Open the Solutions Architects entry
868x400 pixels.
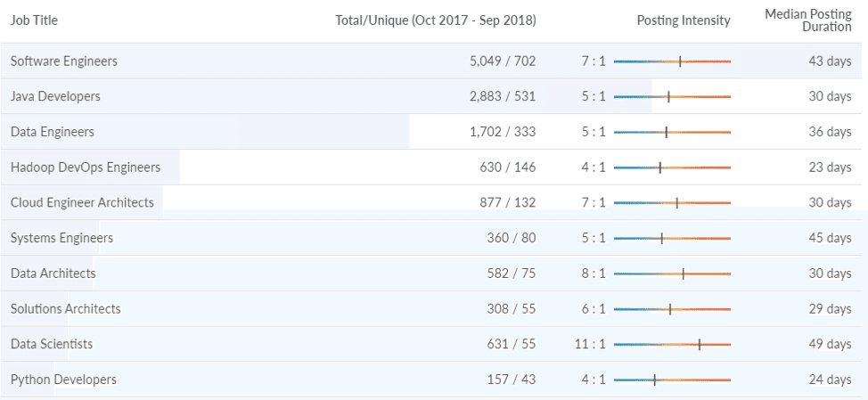(x=66, y=309)
